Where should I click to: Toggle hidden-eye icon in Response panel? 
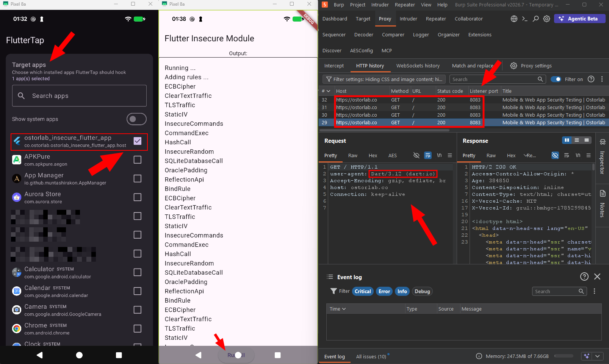point(555,155)
